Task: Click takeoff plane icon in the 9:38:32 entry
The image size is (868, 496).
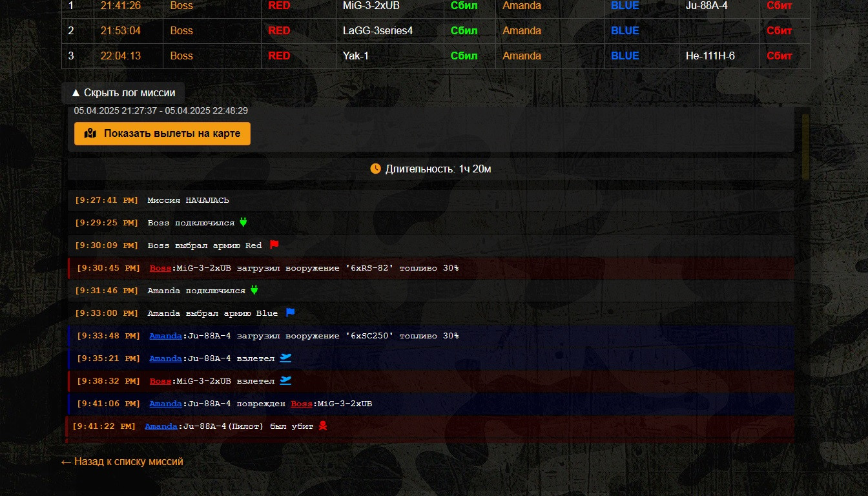Action: click(285, 380)
